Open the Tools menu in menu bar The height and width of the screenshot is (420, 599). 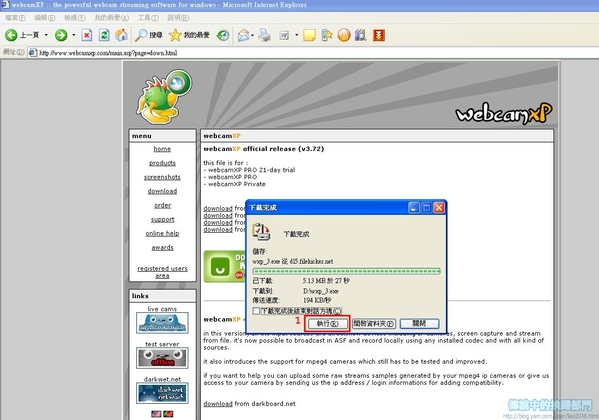click(148, 18)
